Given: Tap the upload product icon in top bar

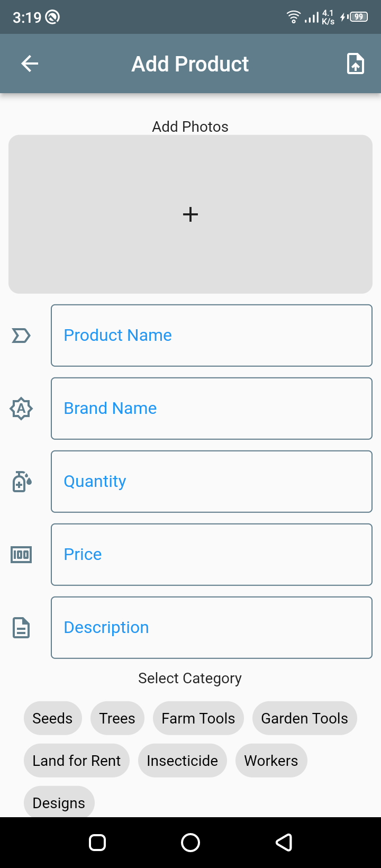Looking at the screenshot, I should pyautogui.click(x=355, y=63).
